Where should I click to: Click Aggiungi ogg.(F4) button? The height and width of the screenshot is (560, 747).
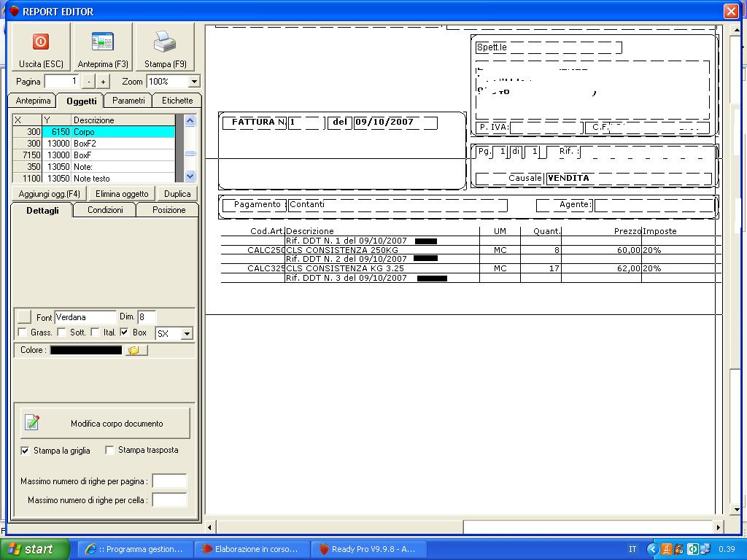[x=49, y=194]
